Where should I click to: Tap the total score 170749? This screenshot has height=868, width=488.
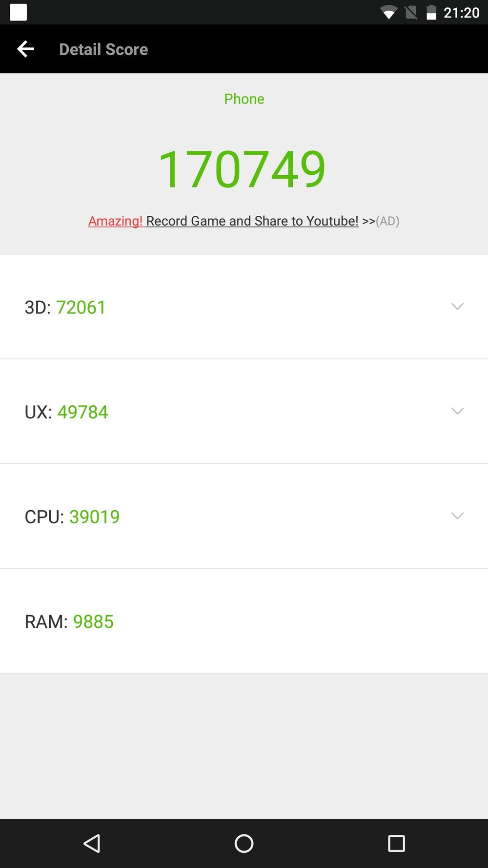[242, 169]
